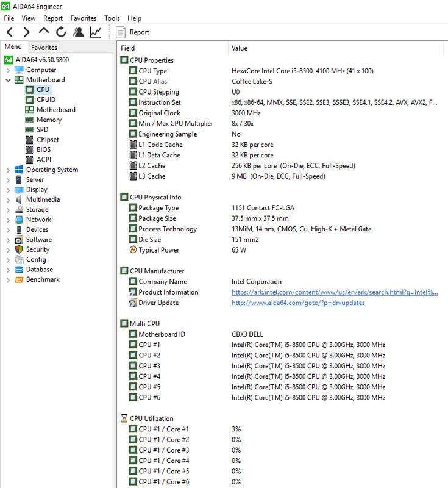448x488 pixels.
Task: Select the Motherboard ID row
Action: 282,334
